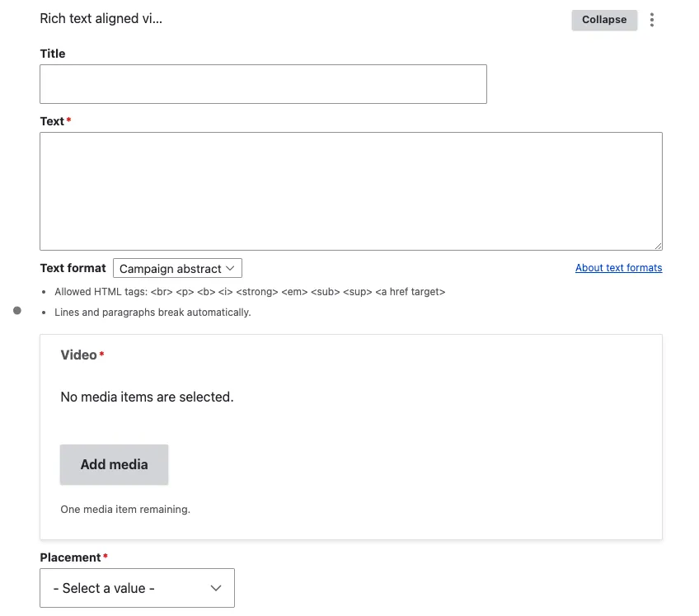Click the Add media button
This screenshot has height=616, width=699.
tap(114, 464)
